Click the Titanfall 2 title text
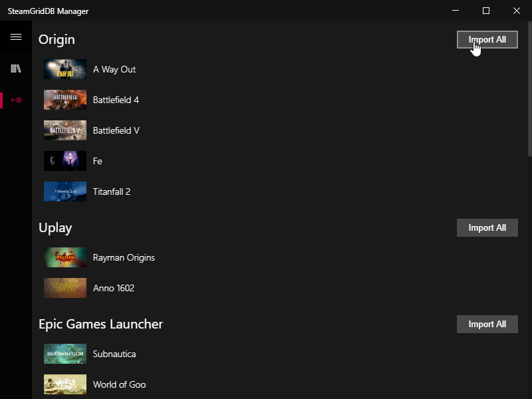Screen dimensions: 532x399 (x=112, y=192)
